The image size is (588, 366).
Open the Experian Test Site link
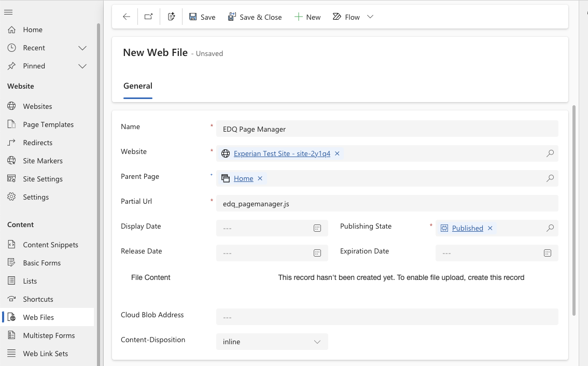click(282, 153)
